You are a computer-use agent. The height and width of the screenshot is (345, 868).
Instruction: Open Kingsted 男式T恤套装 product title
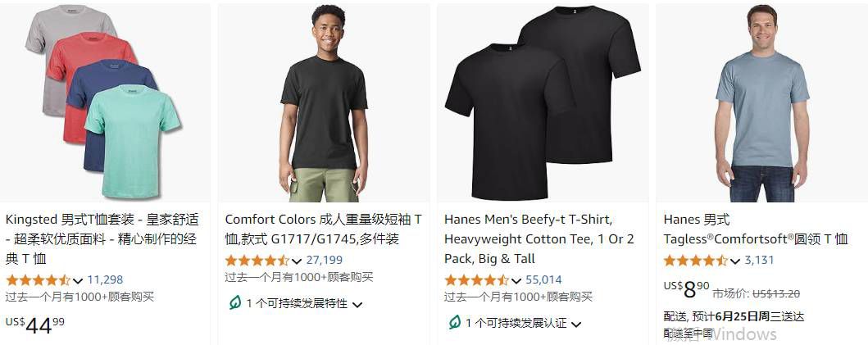tap(102, 239)
